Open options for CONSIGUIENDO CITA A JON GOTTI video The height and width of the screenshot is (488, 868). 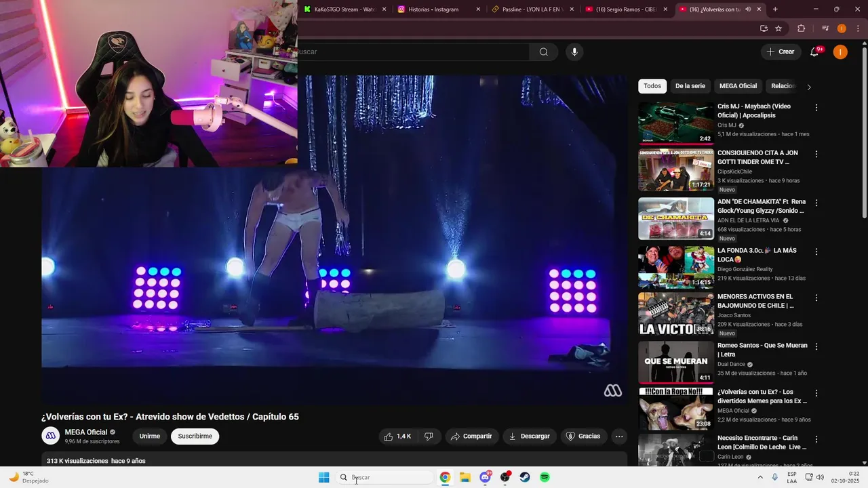click(816, 154)
